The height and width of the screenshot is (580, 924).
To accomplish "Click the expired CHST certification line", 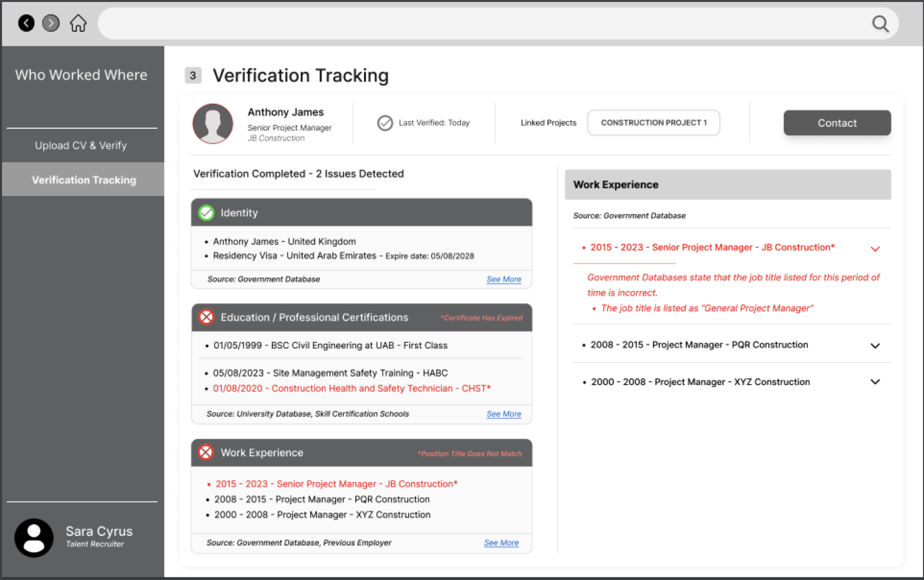I will (352, 389).
